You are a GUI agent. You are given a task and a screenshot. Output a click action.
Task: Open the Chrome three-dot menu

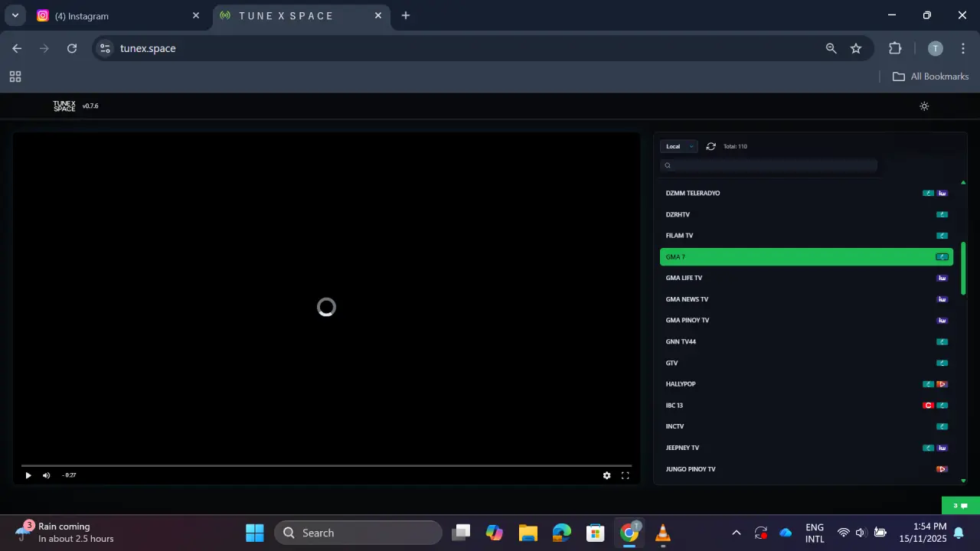click(x=963, y=48)
